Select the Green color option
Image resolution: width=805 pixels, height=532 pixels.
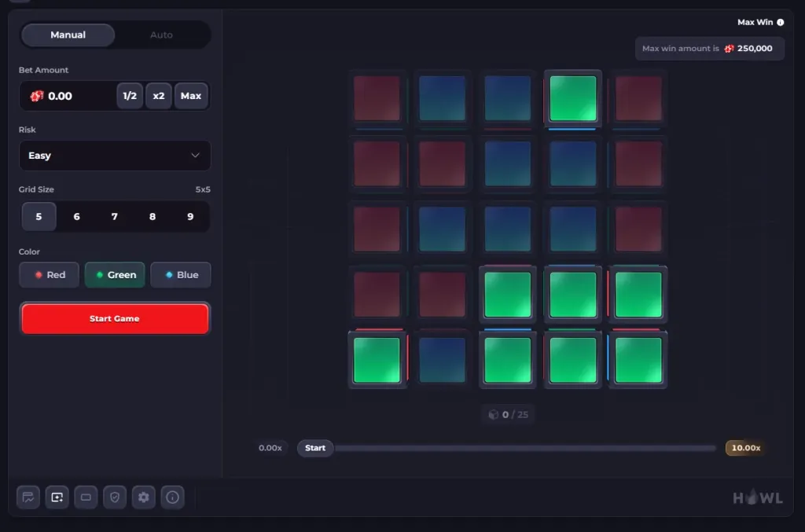(x=115, y=275)
